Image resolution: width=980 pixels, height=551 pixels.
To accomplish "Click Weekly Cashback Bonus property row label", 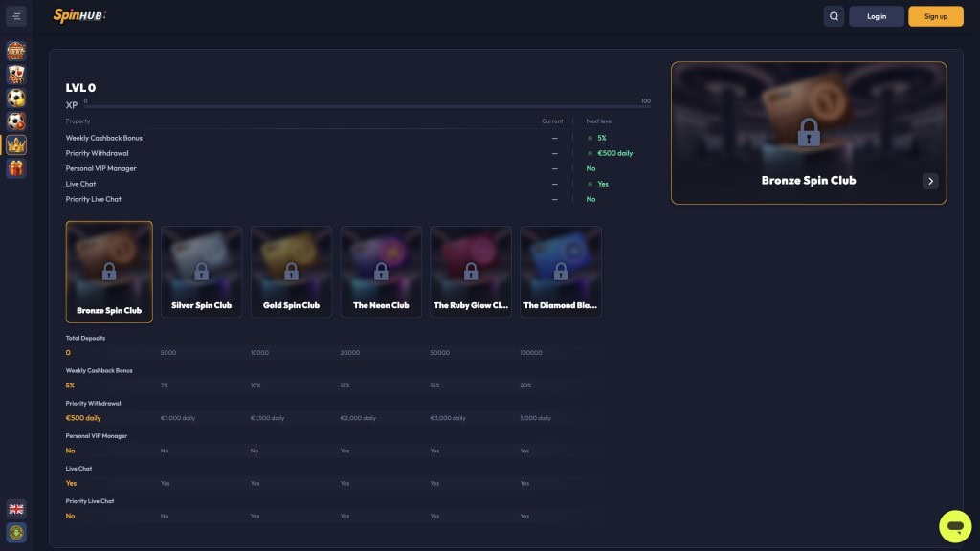I will click(x=103, y=138).
